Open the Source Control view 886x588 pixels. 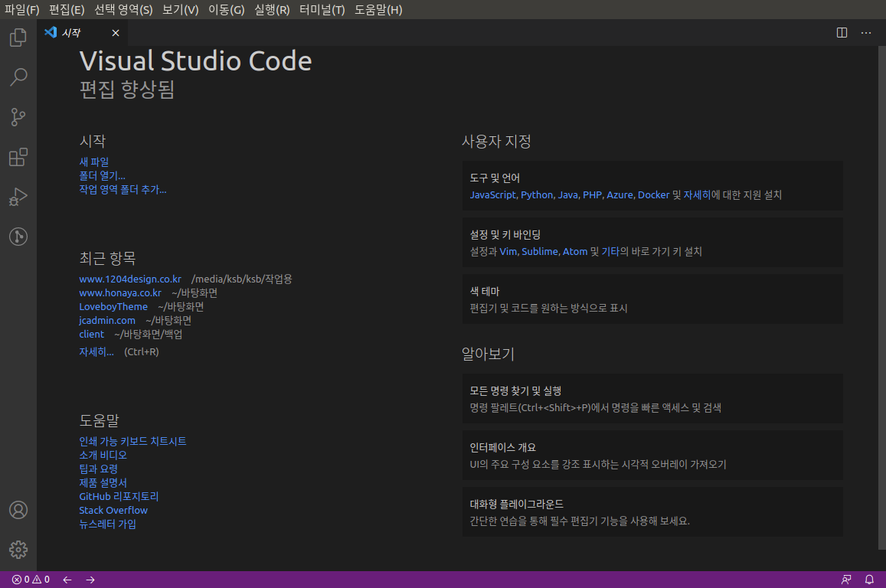18,117
